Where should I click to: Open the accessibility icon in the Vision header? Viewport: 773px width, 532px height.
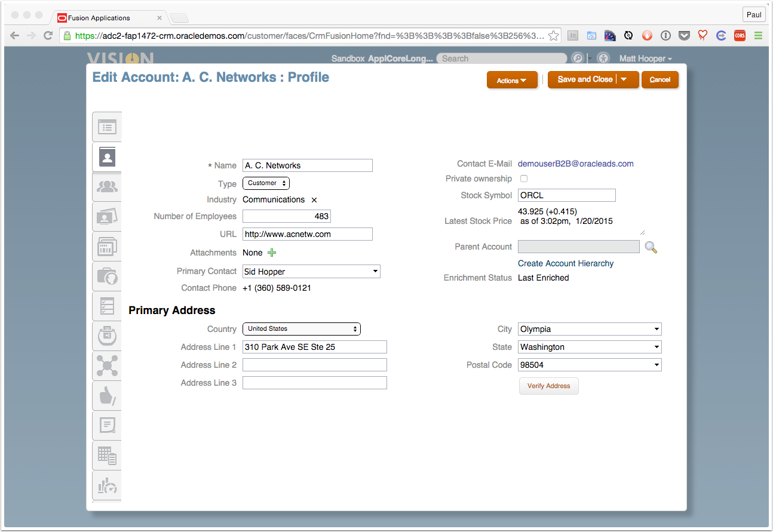coord(603,59)
